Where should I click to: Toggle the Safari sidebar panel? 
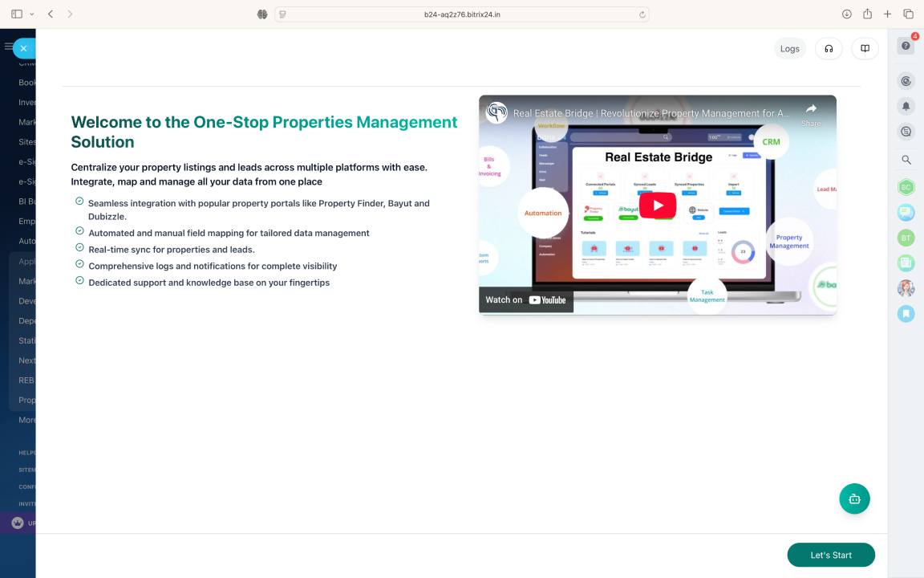(17, 14)
